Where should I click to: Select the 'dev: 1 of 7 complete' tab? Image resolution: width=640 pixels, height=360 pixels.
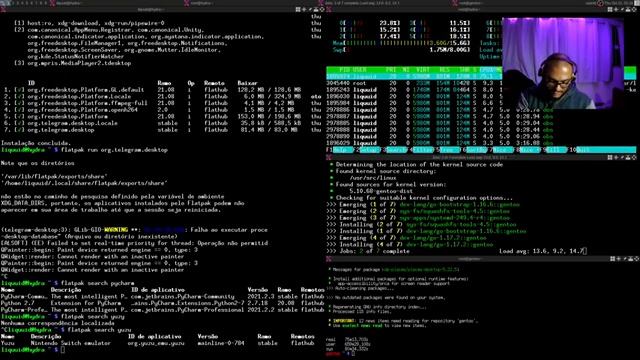359,3
